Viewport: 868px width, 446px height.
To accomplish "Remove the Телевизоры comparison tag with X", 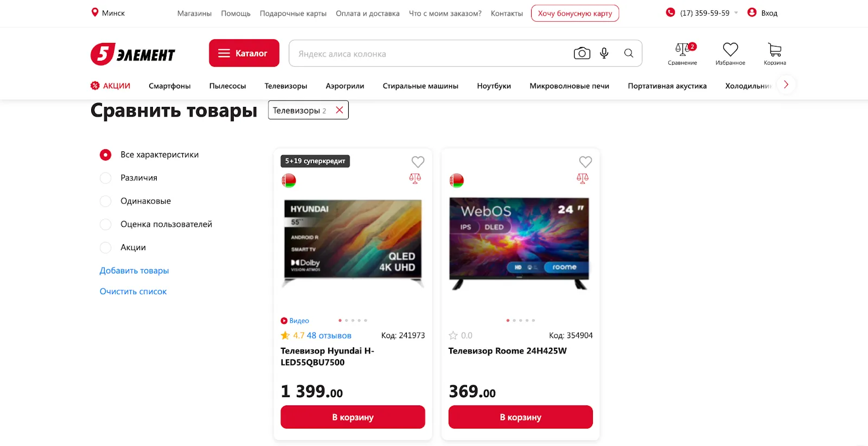I will [340, 110].
